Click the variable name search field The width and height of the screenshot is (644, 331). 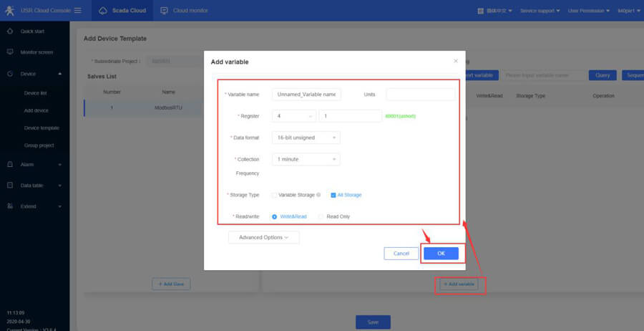click(x=543, y=75)
